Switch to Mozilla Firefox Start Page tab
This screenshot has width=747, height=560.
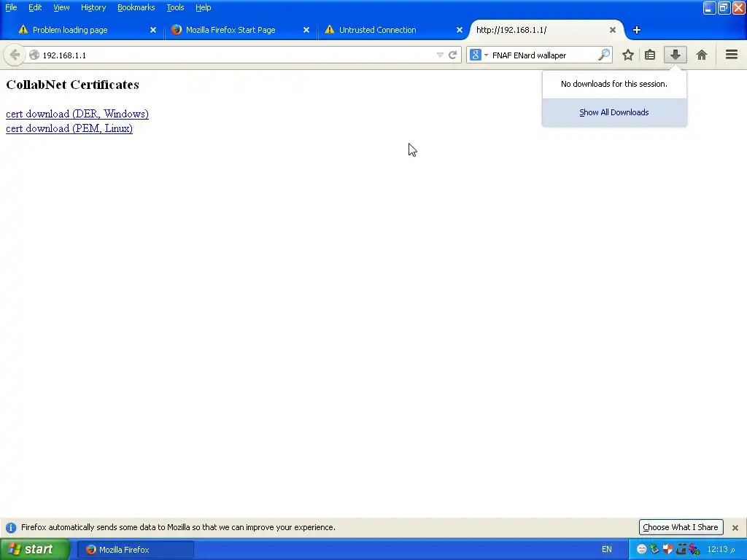(239, 30)
